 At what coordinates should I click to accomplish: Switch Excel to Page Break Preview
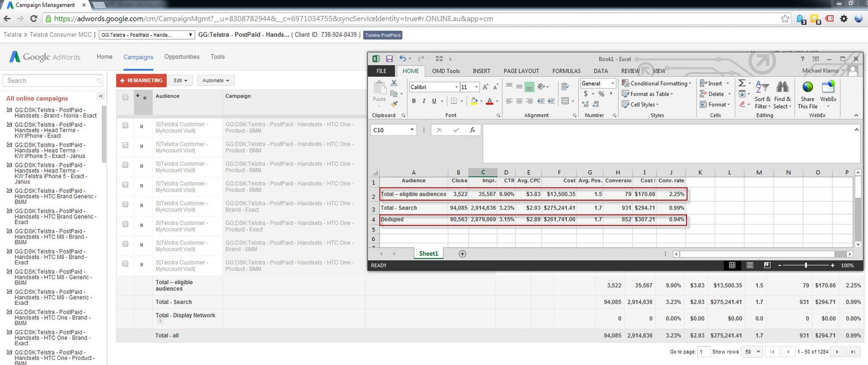[767, 265]
